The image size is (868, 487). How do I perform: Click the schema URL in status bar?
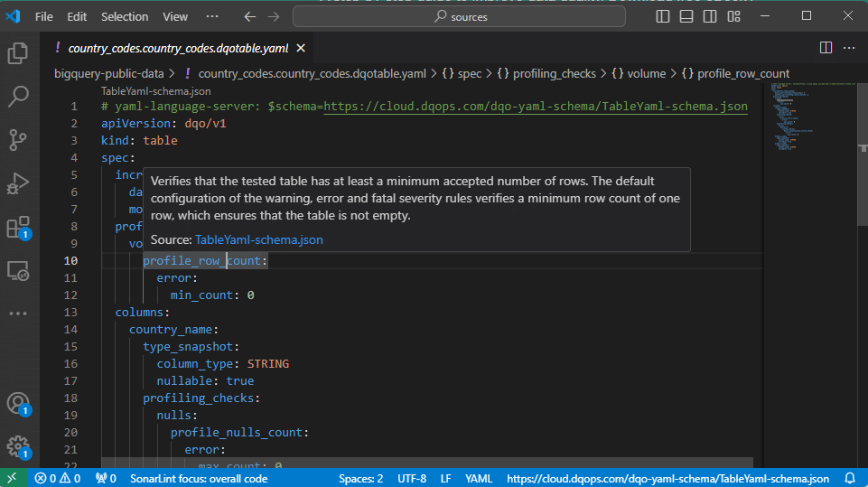[667, 478]
